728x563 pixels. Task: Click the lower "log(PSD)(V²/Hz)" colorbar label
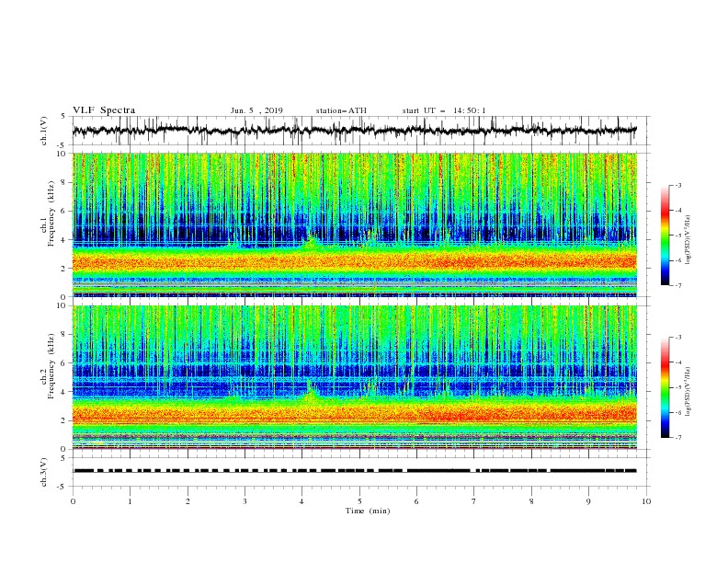click(688, 391)
